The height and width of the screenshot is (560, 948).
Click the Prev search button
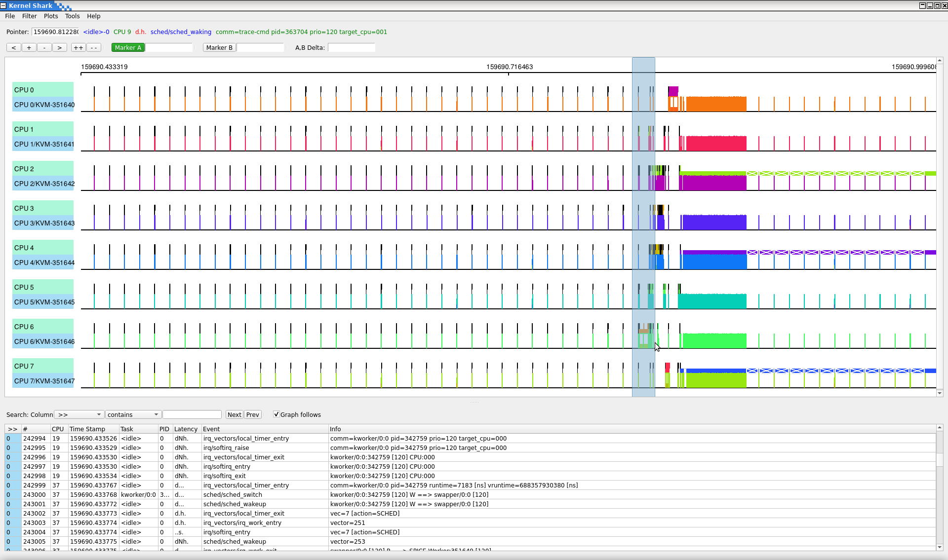(252, 414)
